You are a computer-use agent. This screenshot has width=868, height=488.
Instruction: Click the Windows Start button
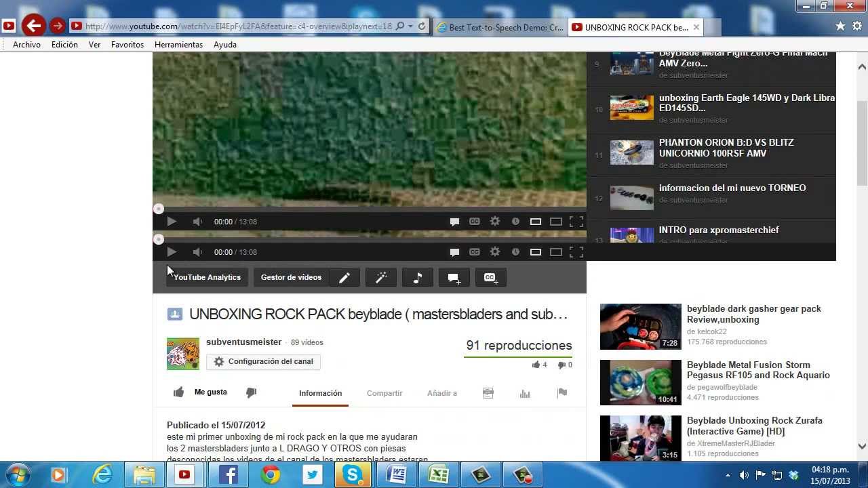pyautogui.click(x=18, y=474)
